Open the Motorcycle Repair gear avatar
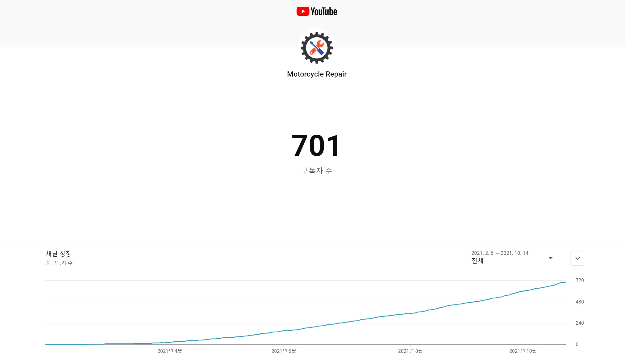The height and width of the screenshot is (364, 625). (317, 48)
